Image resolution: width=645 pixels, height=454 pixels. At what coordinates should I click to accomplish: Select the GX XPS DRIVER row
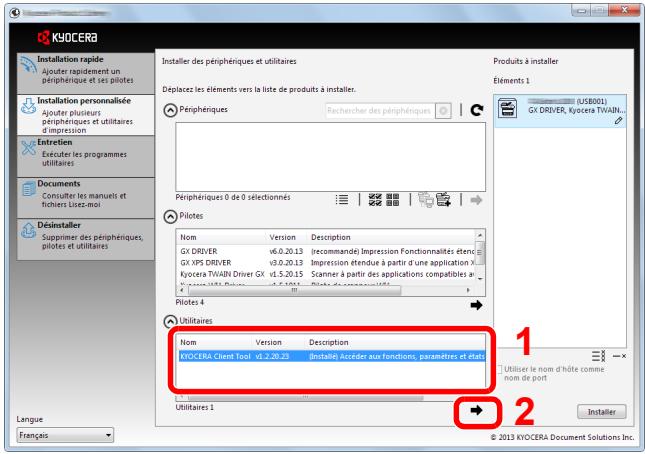point(327,263)
